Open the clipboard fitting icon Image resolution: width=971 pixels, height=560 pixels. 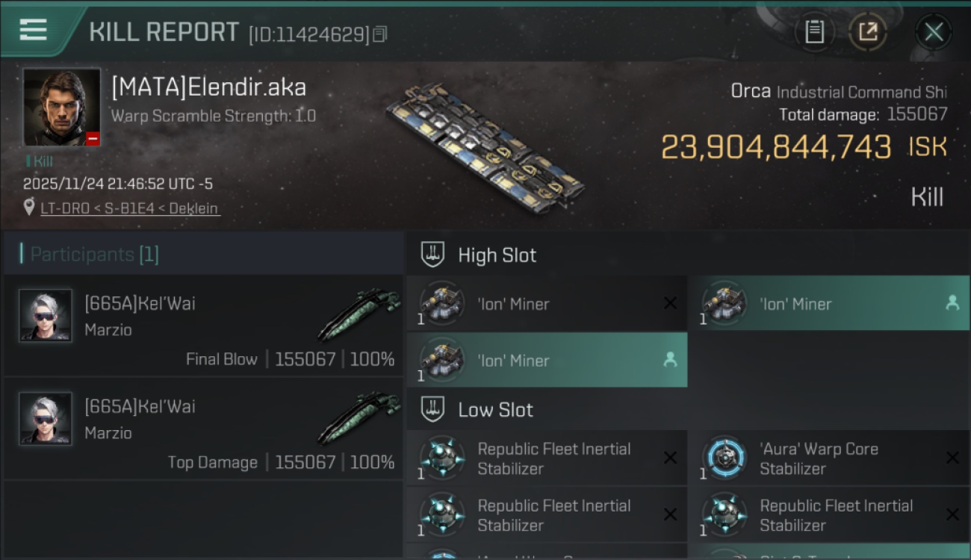point(814,32)
